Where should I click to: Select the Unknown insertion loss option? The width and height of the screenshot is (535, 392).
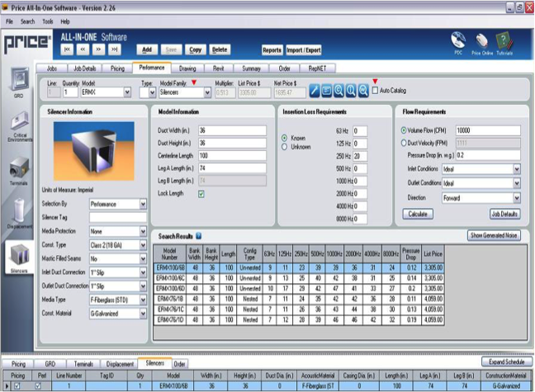pos(284,147)
